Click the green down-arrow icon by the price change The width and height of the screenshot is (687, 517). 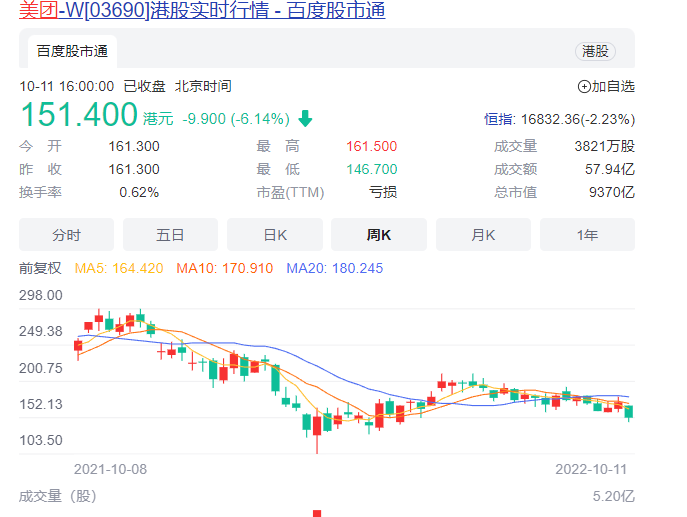point(305,118)
